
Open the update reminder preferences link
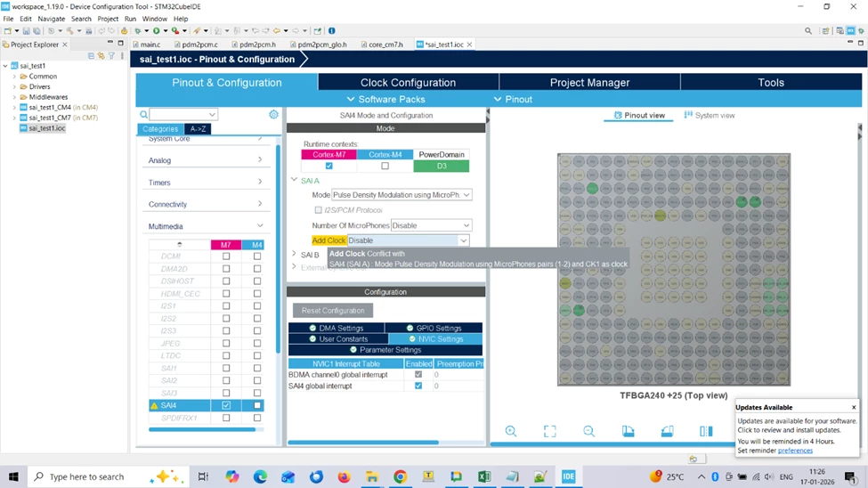(795, 451)
